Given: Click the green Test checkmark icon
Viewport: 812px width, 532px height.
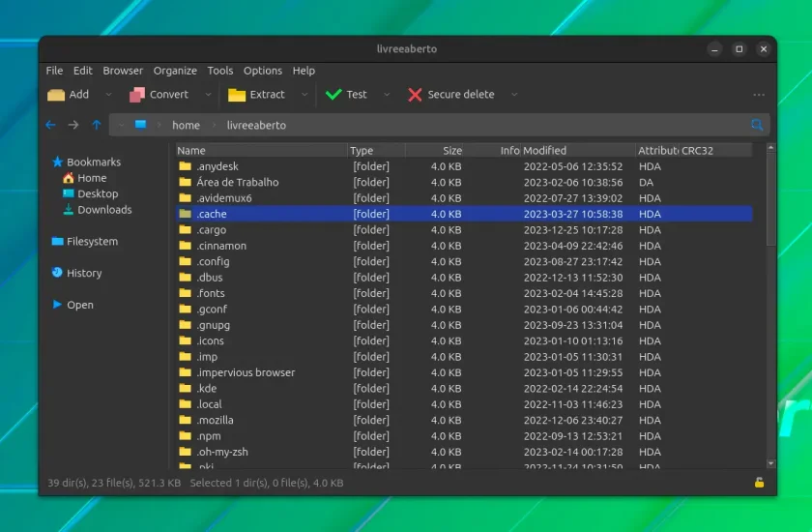Looking at the screenshot, I should coord(333,94).
